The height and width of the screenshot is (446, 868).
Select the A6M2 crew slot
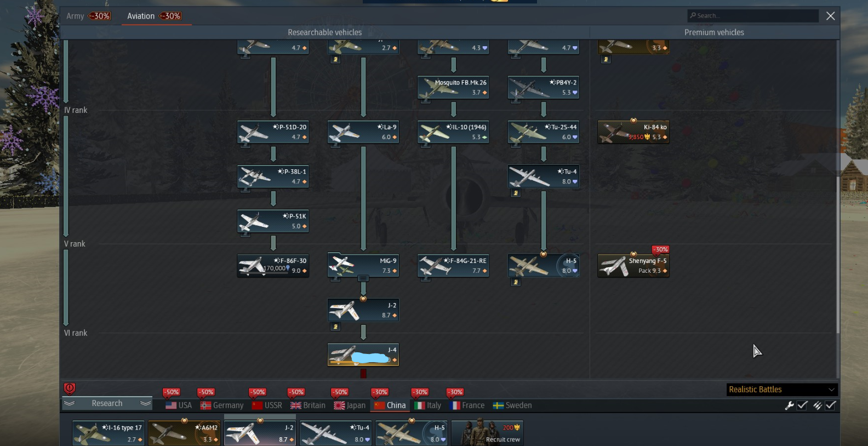tap(184, 433)
